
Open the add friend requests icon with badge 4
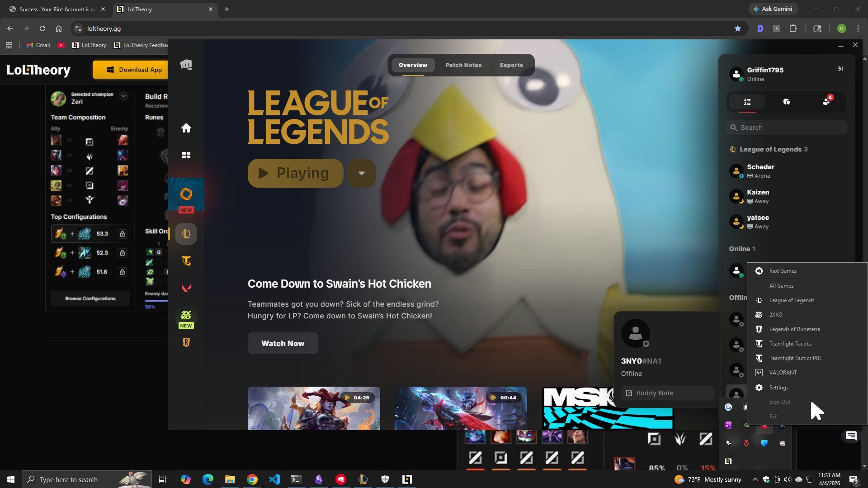point(826,102)
